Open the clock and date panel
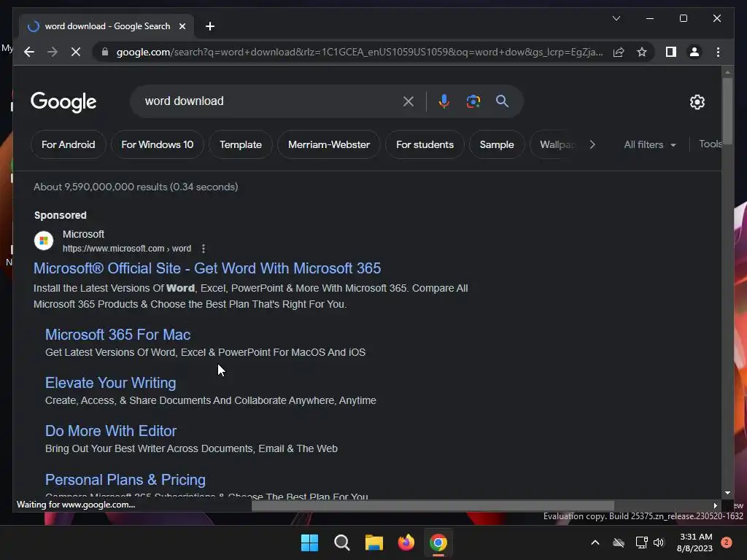 tap(695, 542)
